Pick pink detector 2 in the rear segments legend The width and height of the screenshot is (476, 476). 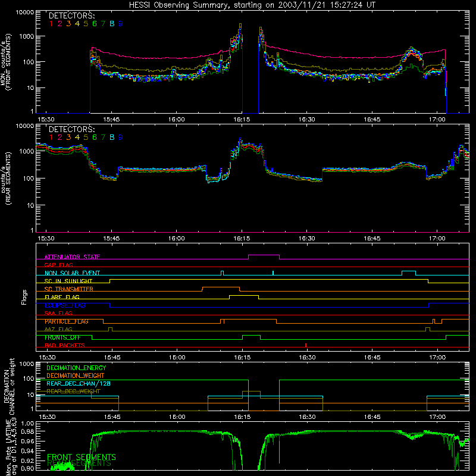pyautogui.click(x=60, y=137)
